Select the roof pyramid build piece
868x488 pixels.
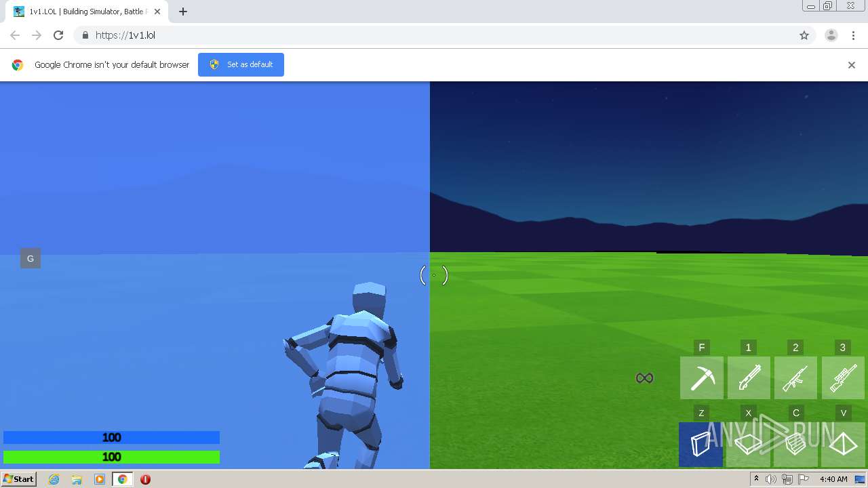click(843, 445)
